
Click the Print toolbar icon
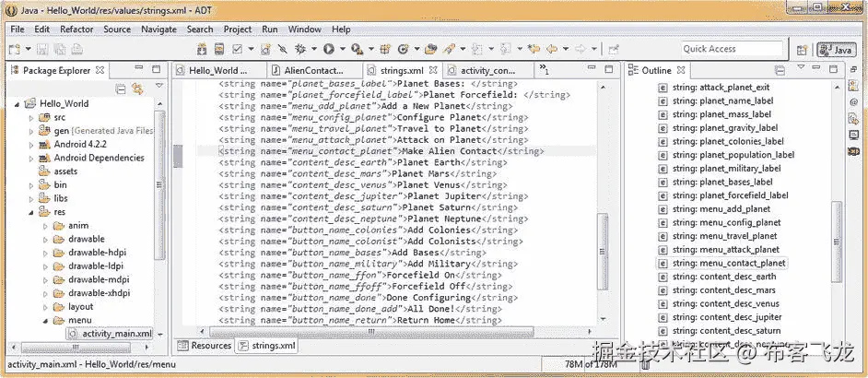[77, 50]
